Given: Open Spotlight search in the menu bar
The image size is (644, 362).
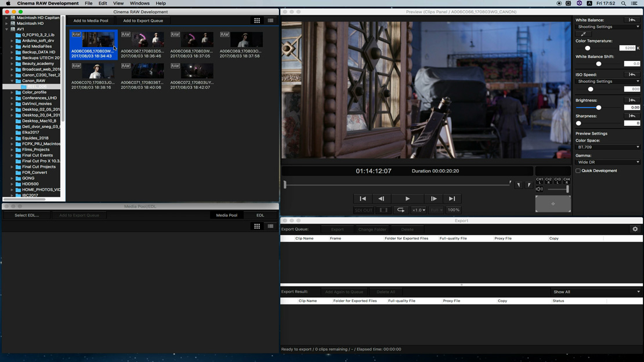Looking at the screenshot, I should [624, 3].
